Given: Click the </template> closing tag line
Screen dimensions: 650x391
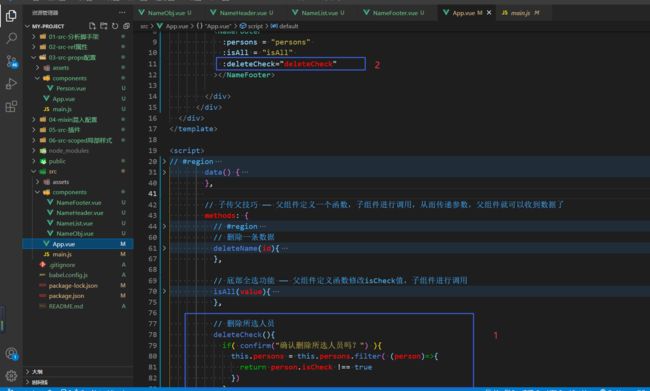Looking at the screenshot, I should point(194,129).
